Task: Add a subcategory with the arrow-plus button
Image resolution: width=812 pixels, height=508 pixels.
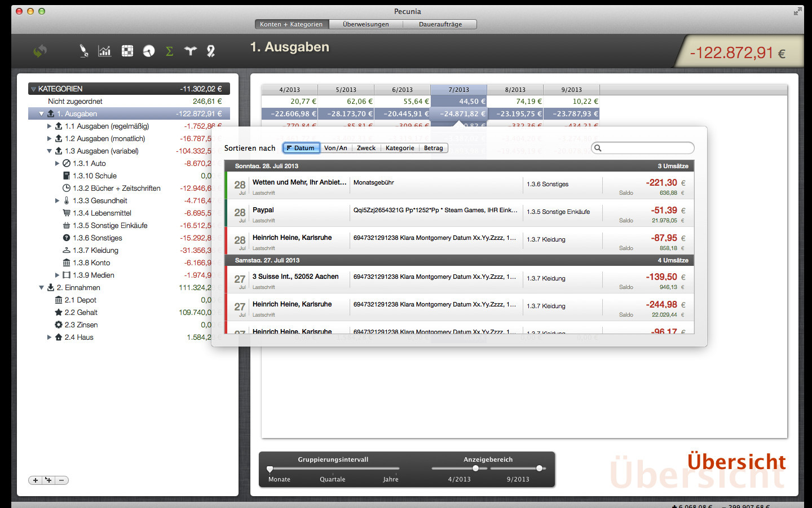Action: [x=48, y=480]
